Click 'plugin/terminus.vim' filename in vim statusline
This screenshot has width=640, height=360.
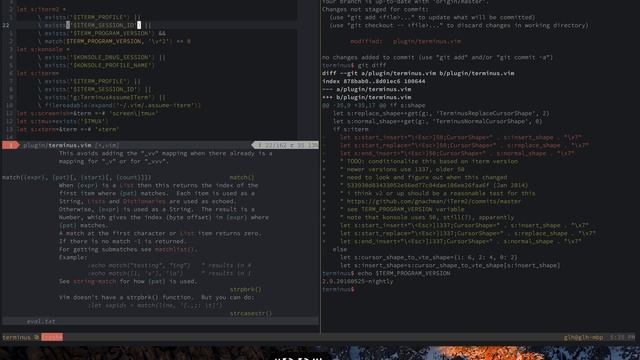[58, 145]
